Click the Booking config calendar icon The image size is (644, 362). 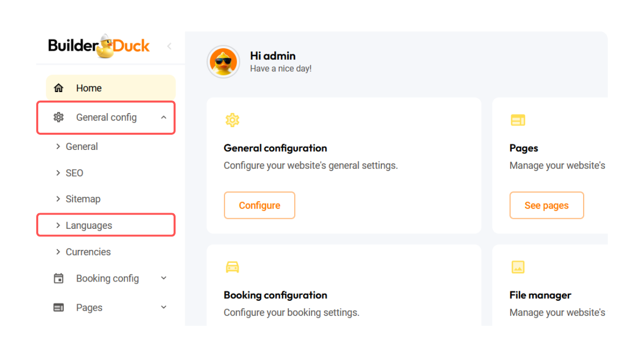pos(59,279)
